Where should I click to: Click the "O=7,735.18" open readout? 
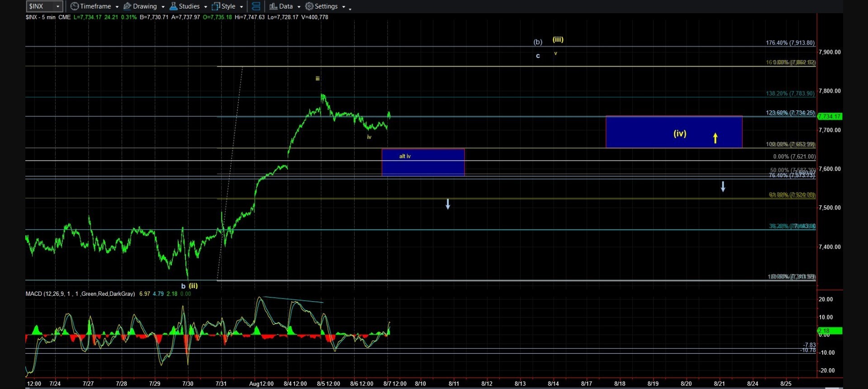coord(217,17)
